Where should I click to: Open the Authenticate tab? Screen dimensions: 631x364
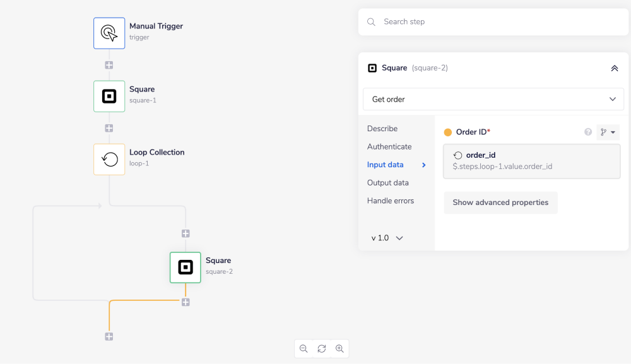tap(389, 146)
